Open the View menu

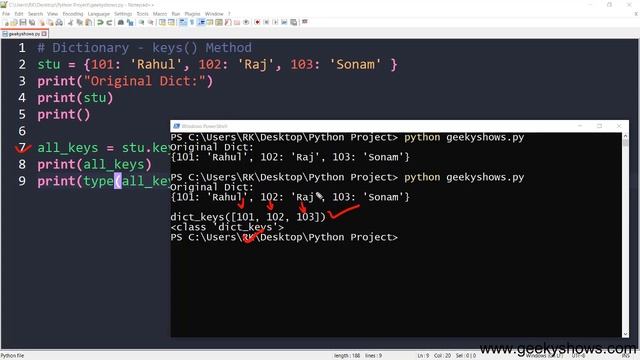[x=52, y=14]
